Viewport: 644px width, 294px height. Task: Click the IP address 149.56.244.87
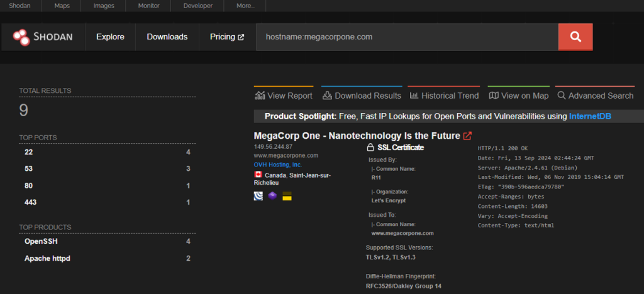(x=273, y=147)
